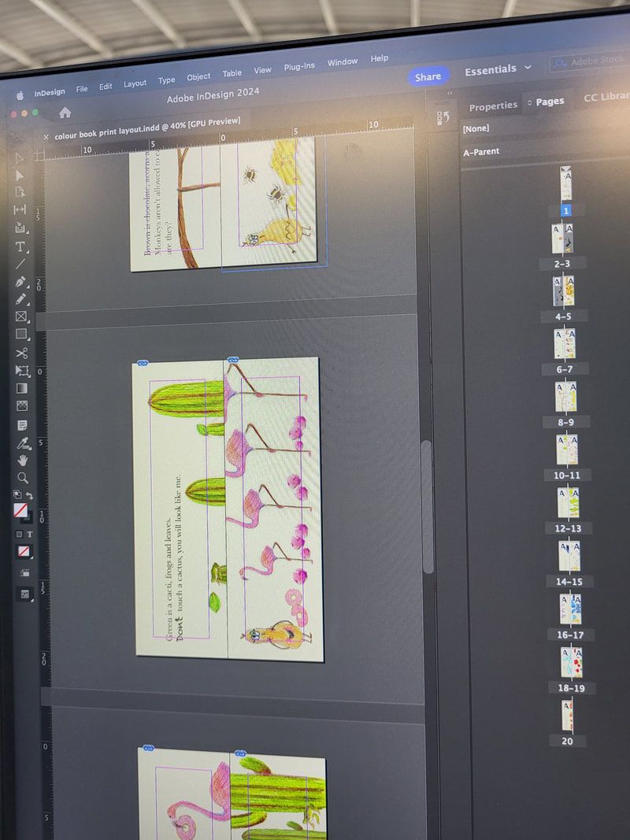The height and width of the screenshot is (840, 630).
Task: Activate the Page tool
Action: 20,192
